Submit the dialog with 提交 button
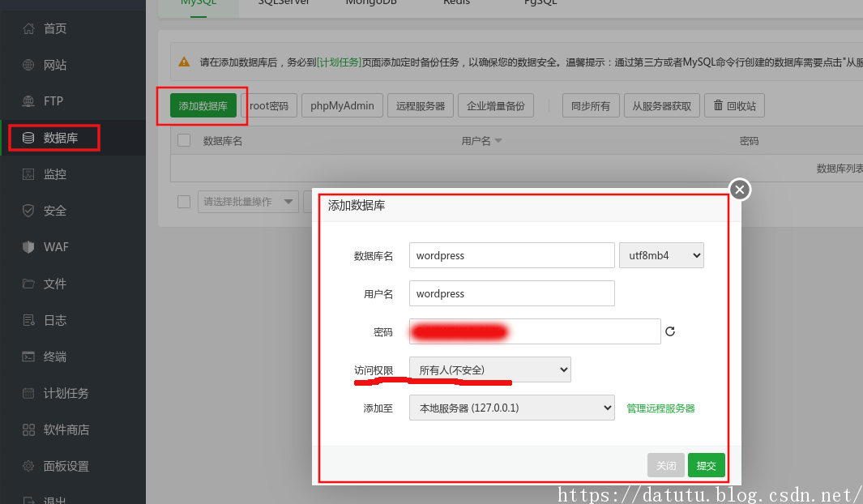Image resolution: width=863 pixels, height=504 pixels. pyautogui.click(x=706, y=465)
